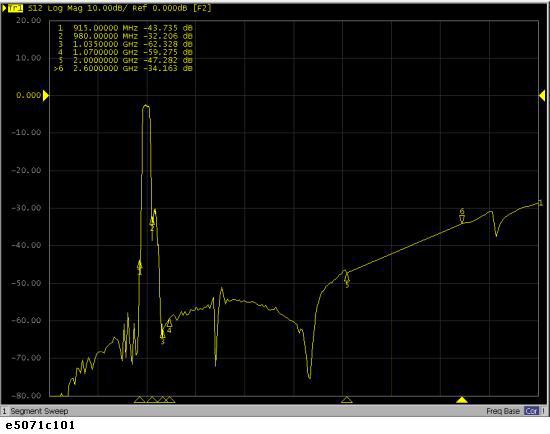This screenshot has width=550, height=434.
Task: Click the Segment Sweep status label
Action: (39, 411)
